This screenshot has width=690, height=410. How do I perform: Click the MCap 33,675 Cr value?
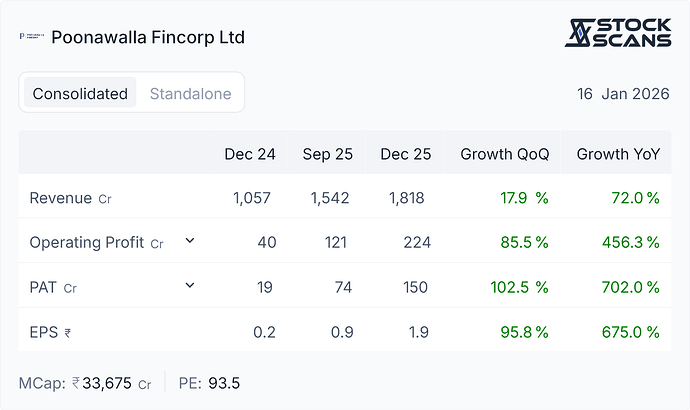click(116, 383)
